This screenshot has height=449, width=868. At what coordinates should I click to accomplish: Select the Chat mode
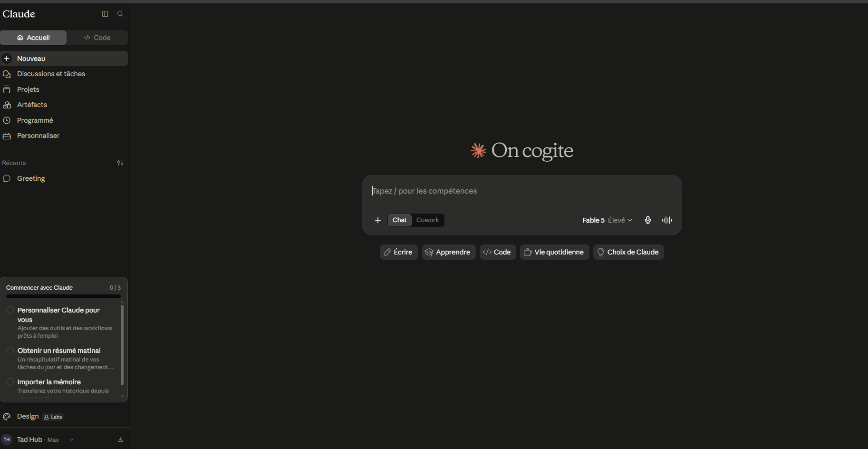pos(399,220)
